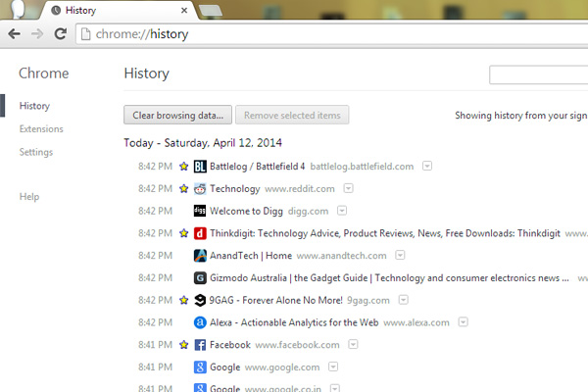This screenshot has height=392, width=588.
Task: Open a new tab button
Action: pyautogui.click(x=211, y=11)
